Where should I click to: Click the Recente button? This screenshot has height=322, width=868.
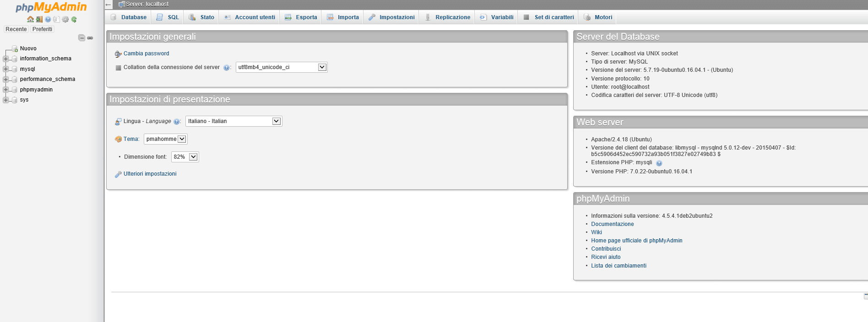[16, 29]
